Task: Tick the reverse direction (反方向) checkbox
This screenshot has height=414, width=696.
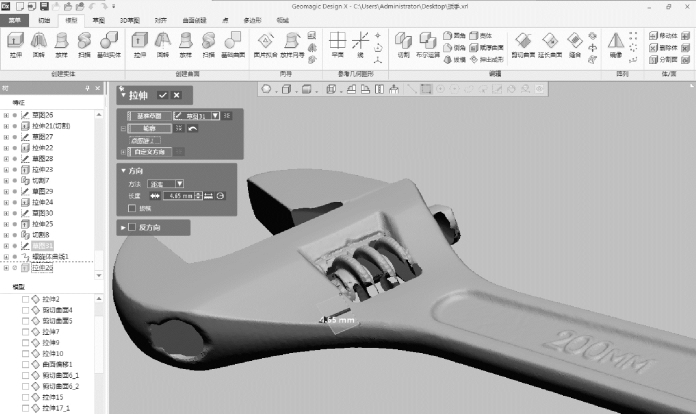Action: 129,228
